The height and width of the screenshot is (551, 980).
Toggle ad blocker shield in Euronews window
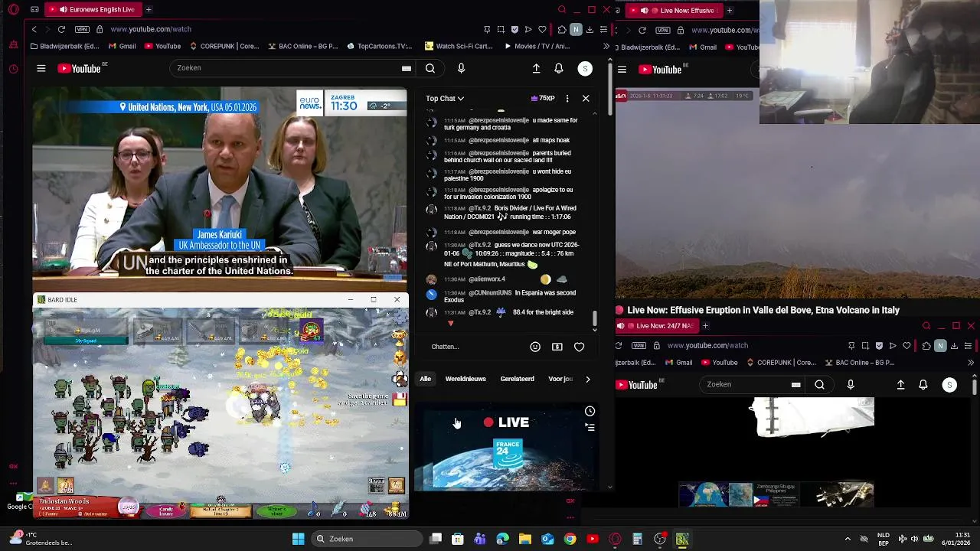pyautogui.click(x=514, y=29)
